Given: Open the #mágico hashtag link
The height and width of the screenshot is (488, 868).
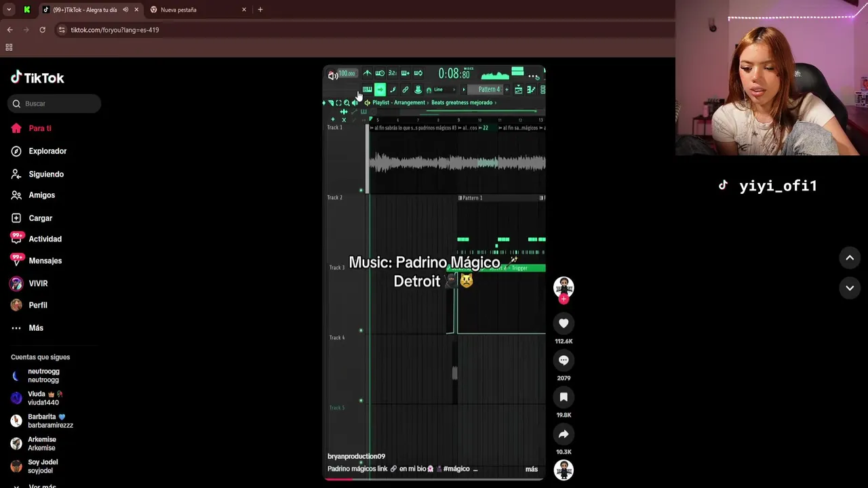Looking at the screenshot, I should pyautogui.click(x=456, y=469).
